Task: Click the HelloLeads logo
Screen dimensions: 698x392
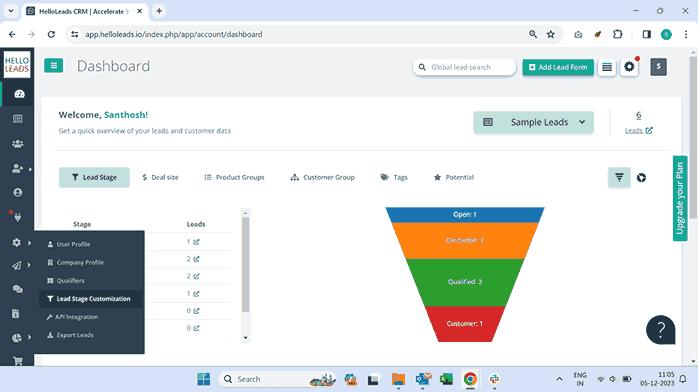Action: (x=17, y=65)
